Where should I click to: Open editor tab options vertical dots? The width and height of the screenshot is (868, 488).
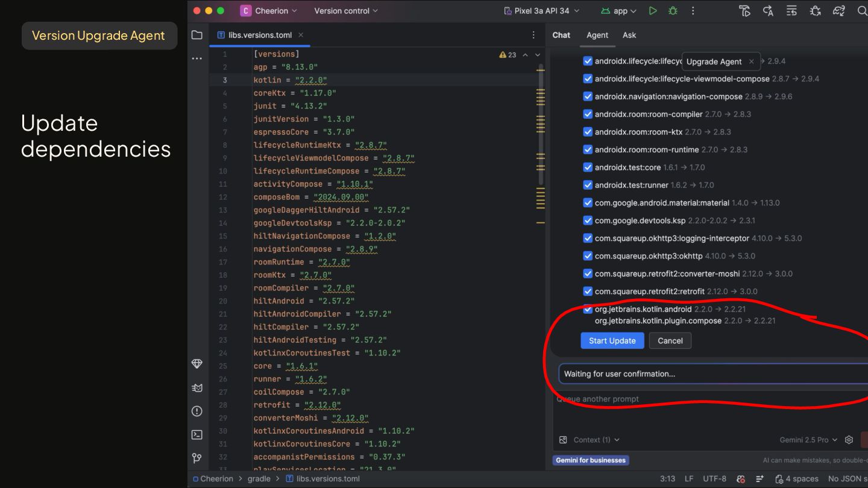pyautogui.click(x=533, y=35)
